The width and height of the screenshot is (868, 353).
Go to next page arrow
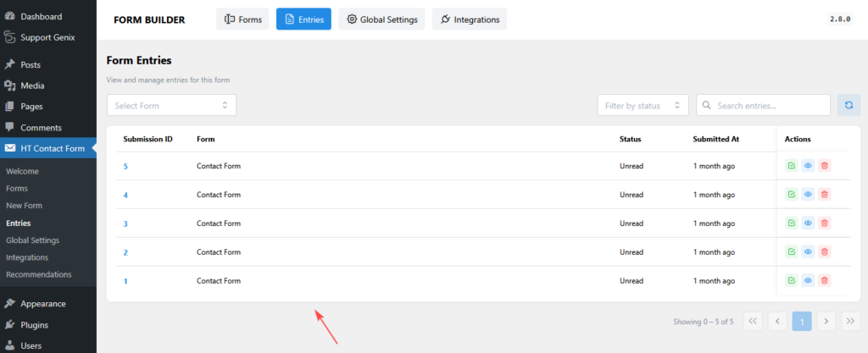pyautogui.click(x=826, y=321)
